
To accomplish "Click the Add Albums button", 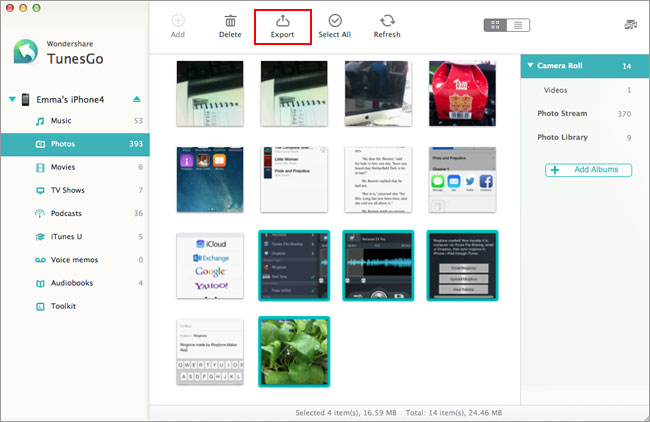I will tap(589, 170).
